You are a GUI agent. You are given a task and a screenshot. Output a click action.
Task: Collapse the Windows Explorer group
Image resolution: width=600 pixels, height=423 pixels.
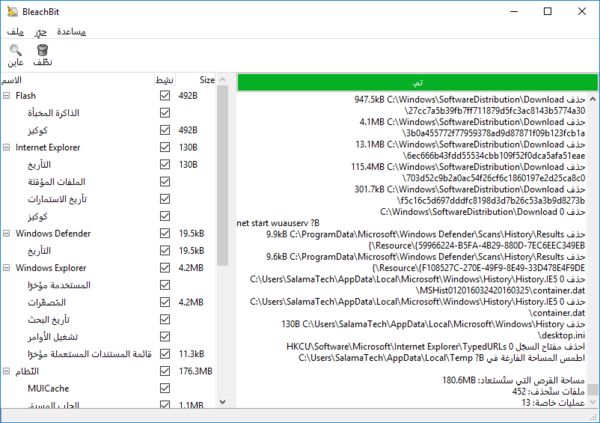click(x=7, y=268)
